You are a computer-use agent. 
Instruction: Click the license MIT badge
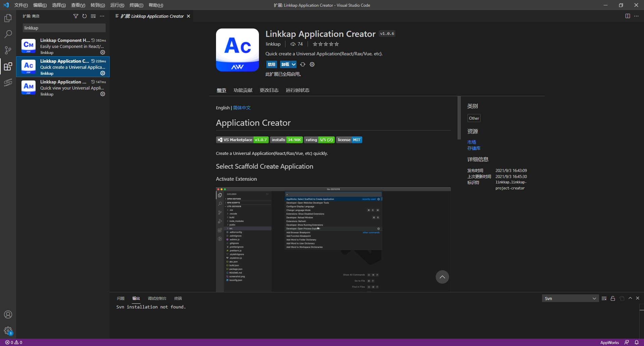click(349, 140)
